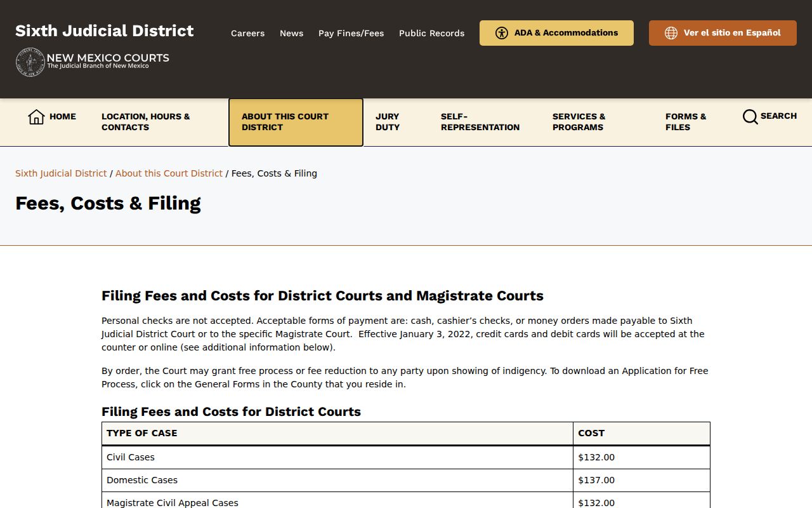The width and height of the screenshot is (812, 508).
Task: Open the About This Court District menu
Action: [296, 122]
